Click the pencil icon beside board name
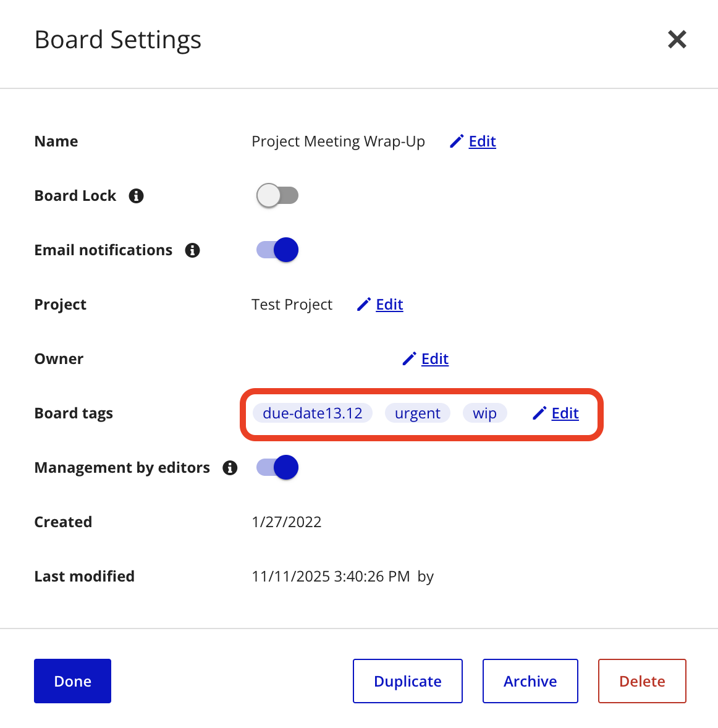Viewport: 718px width, 728px height. point(457,142)
